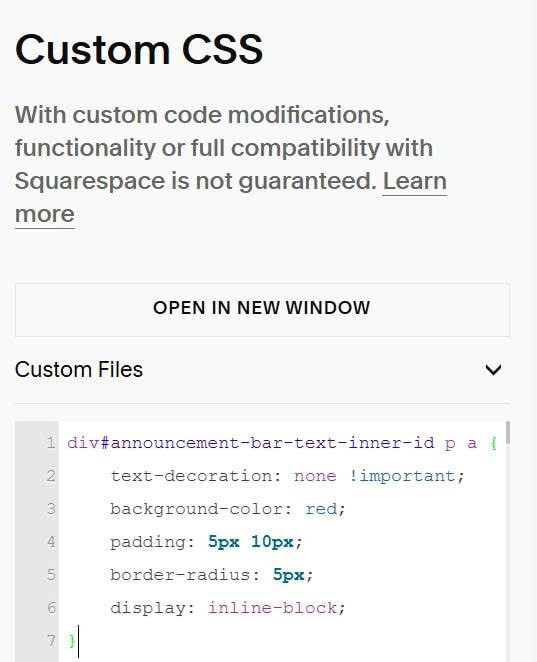This screenshot has height=662, width=537.
Task: Click the code editor scrollbar thumb
Action: 507,433
